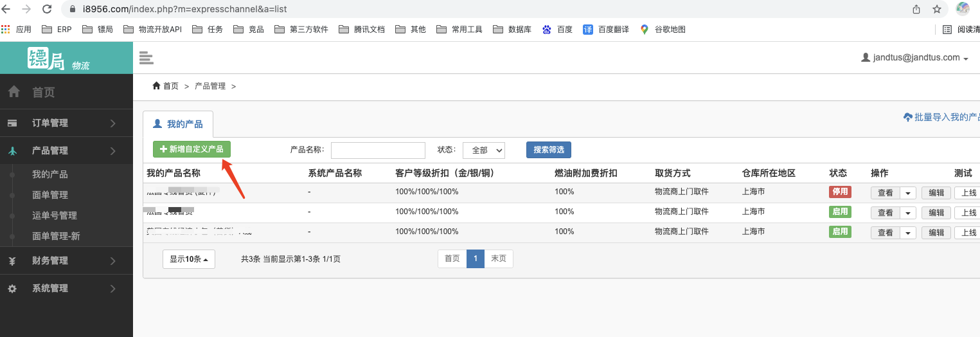
Task: Open the 百度 bookmark
Action: [557, 29]
